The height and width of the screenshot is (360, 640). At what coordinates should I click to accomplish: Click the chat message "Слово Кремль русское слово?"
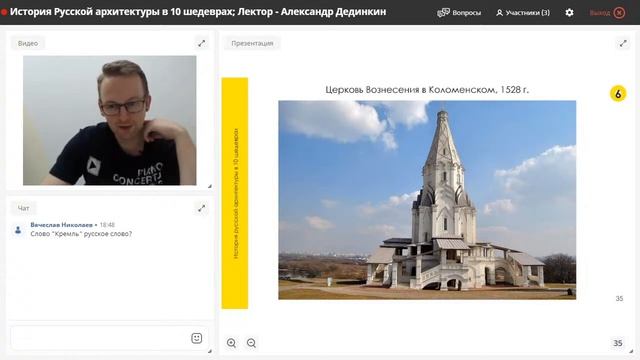click(81, 234)
